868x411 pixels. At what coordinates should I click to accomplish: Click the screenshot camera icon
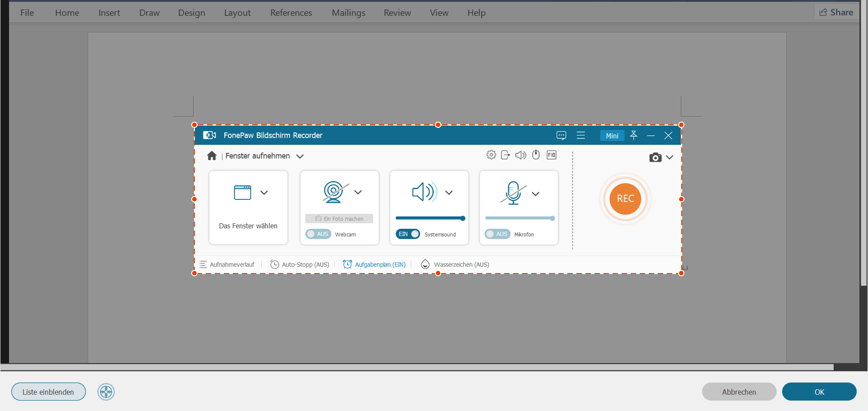point(655,157)
